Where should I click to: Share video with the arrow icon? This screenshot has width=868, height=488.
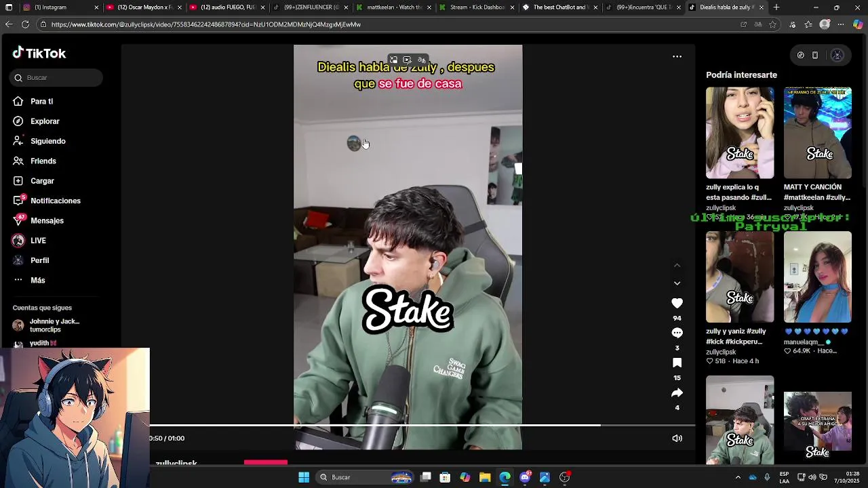[x=677, y=392]
